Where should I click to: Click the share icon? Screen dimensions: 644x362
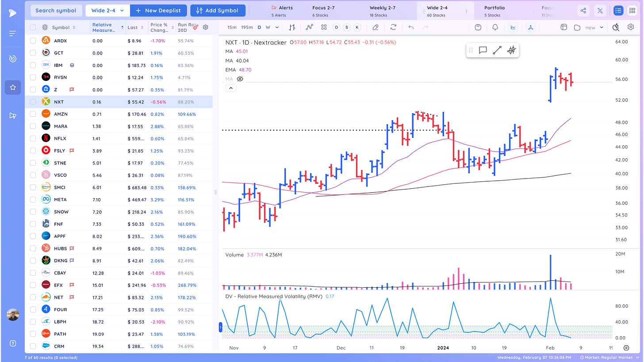583,11
